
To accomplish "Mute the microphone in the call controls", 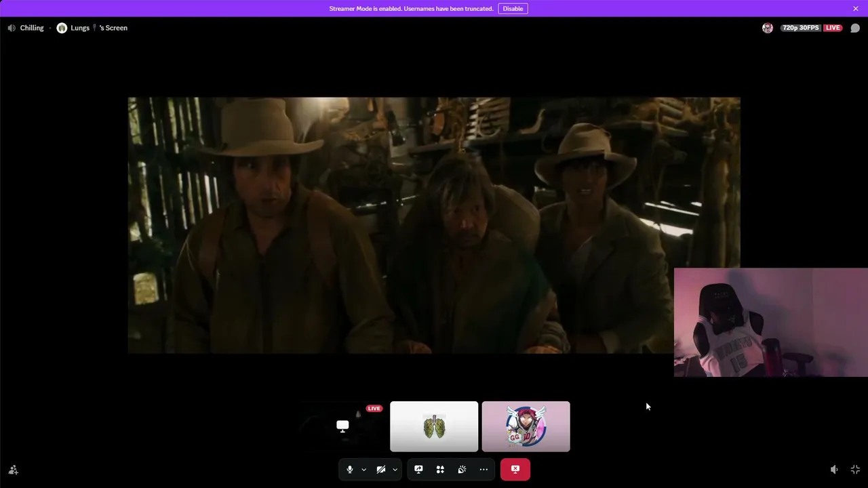I will point(349,469).
